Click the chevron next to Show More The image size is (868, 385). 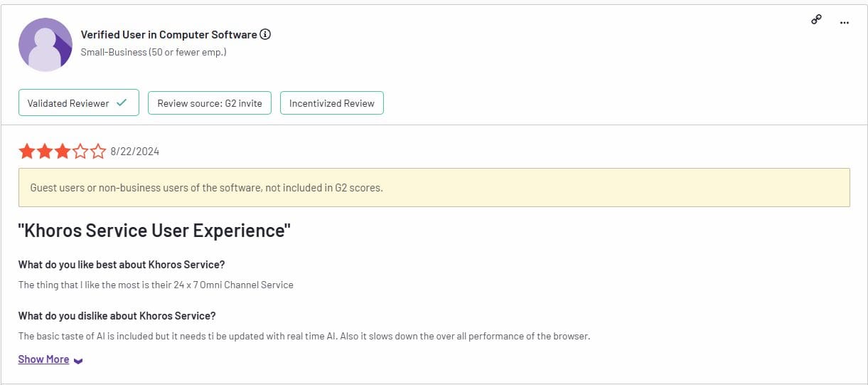point(78,361)
